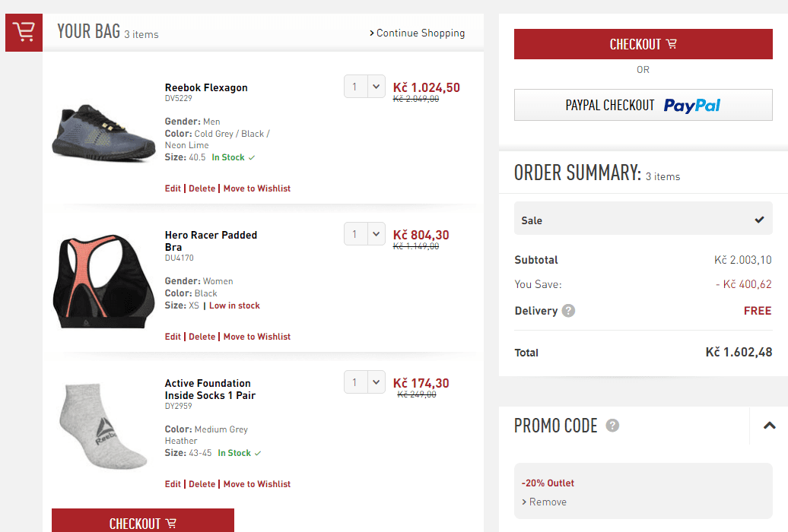788x532 pixels.
Task: Open the Reebok Flexagon shoe thumbnail
Action: [93, 133]
